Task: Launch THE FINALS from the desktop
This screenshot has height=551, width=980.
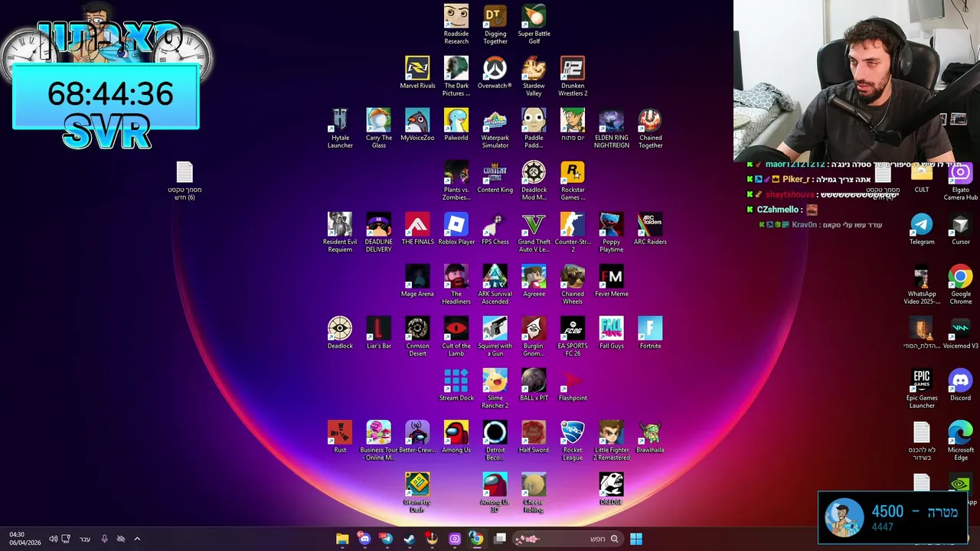Action: tap(417, 229)
